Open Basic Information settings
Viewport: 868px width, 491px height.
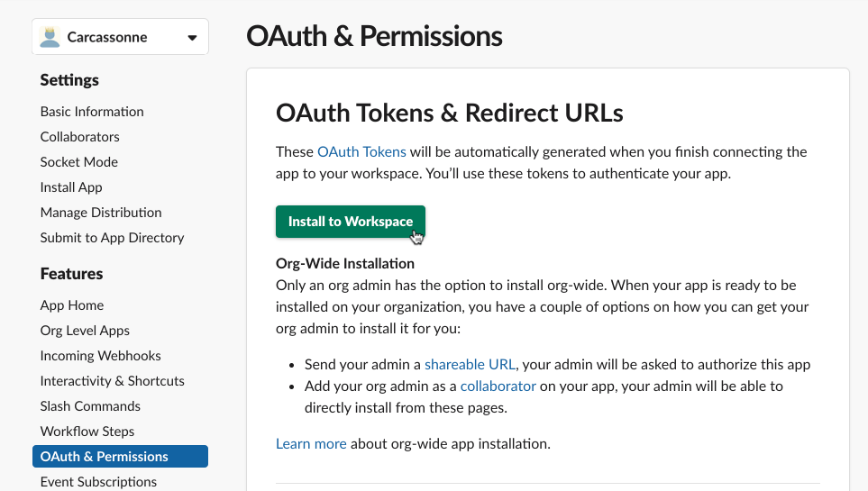click(92, 112)
